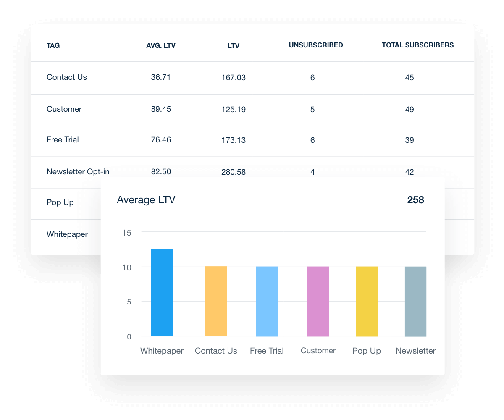504x420 pixels.
Task: Click the TOTAL SUBSCRIBERS column header
Action: [x=417, y=45]
